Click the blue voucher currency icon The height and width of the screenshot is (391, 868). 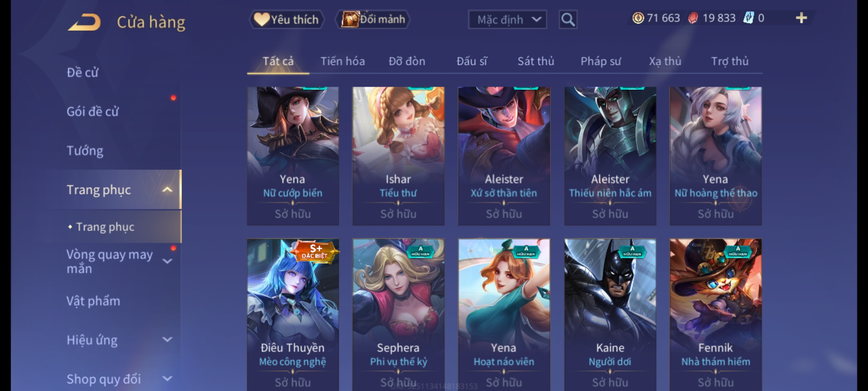coord(748,18)
